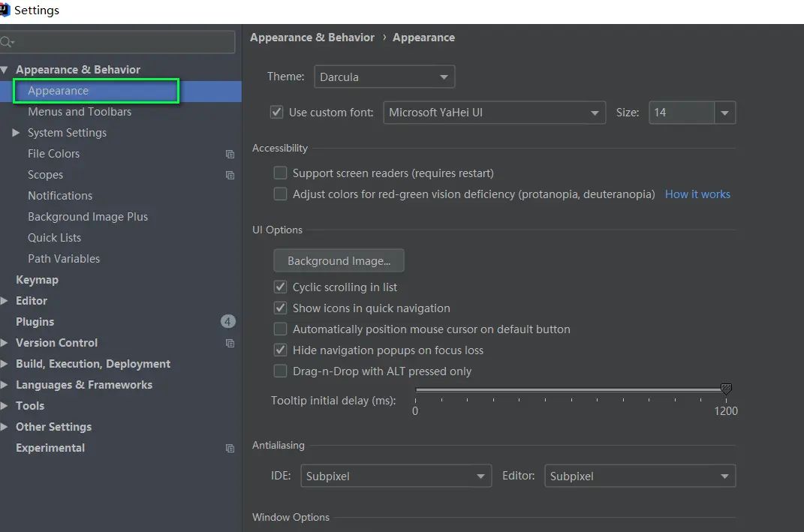Uncheck Use custom font option
The width and height of the screenshot is (804, 532).
276,112
